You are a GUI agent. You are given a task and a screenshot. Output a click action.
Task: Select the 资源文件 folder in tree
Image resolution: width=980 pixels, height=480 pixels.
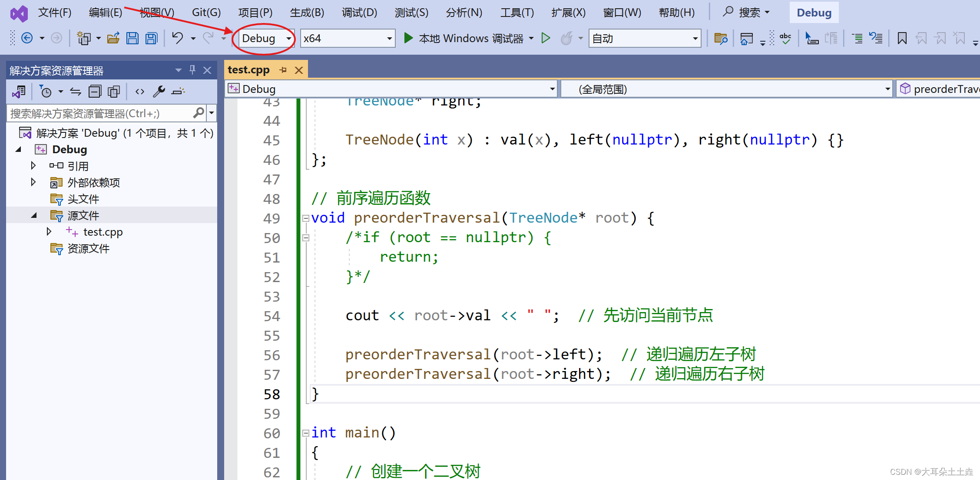pos(88,249)
